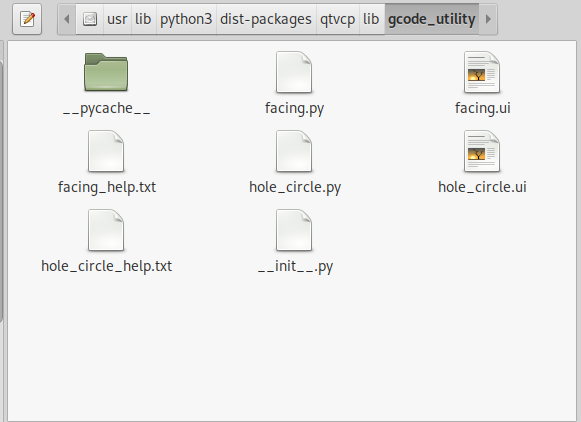Select the hole_circle_help.txt file icon
This screenshot has height=422, width=581.
click(106, 230)
